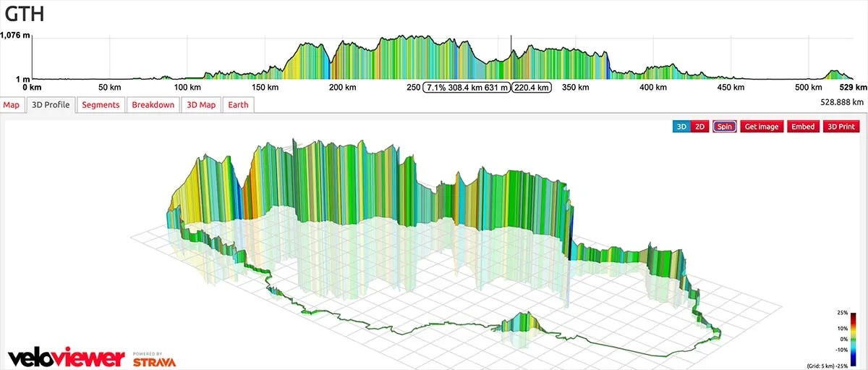Click the 3D Print button
Image resolution: width=868 pixels, height=370 pixels.
click(x=841, y=126)
